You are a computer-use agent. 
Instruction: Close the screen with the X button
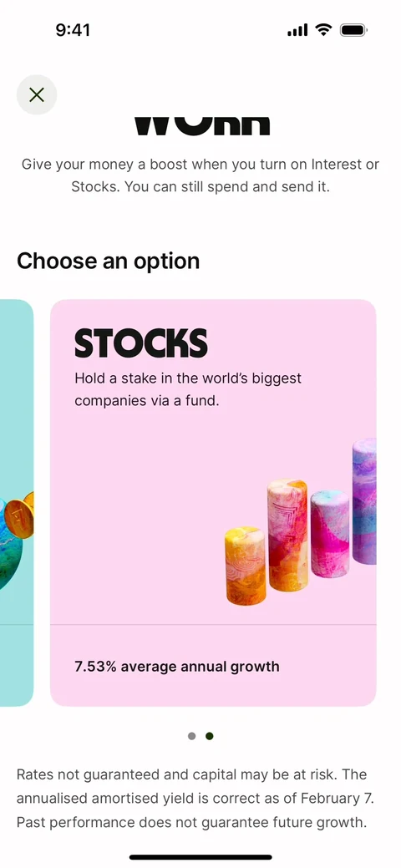coord(37,94)
